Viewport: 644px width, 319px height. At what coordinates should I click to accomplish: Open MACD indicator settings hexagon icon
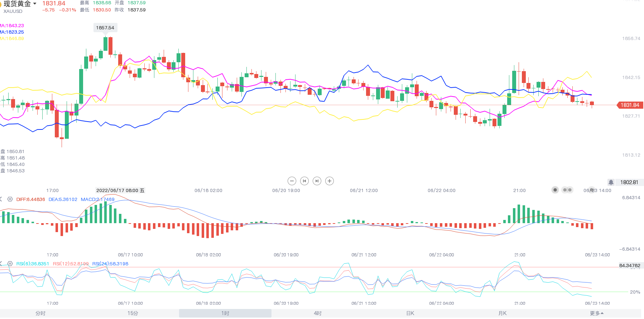tap(10, 199)
